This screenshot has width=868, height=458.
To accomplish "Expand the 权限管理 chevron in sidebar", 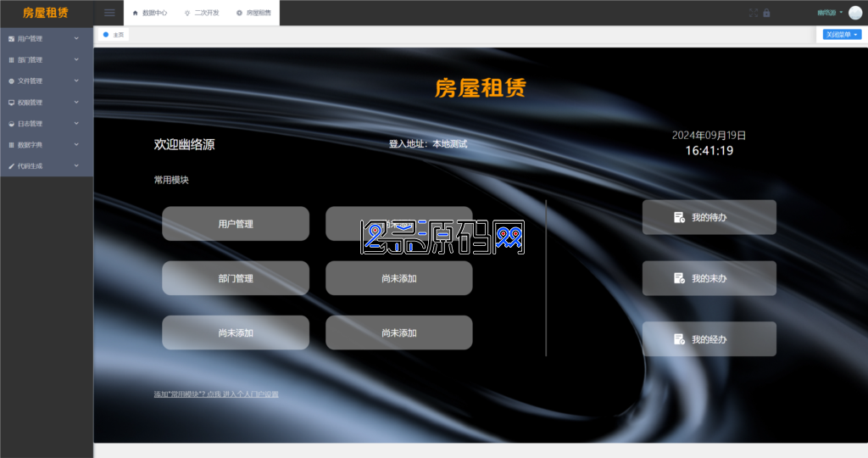I will 76,103.
